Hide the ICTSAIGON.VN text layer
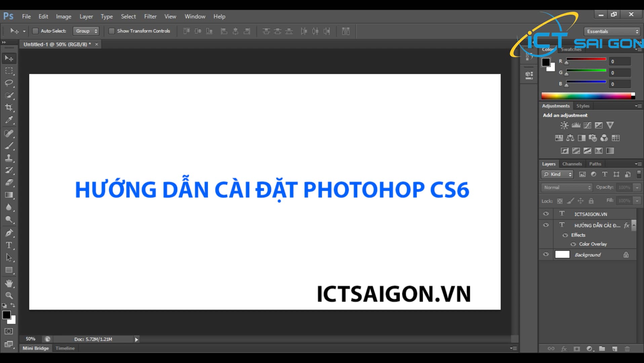 click(546, 214)
